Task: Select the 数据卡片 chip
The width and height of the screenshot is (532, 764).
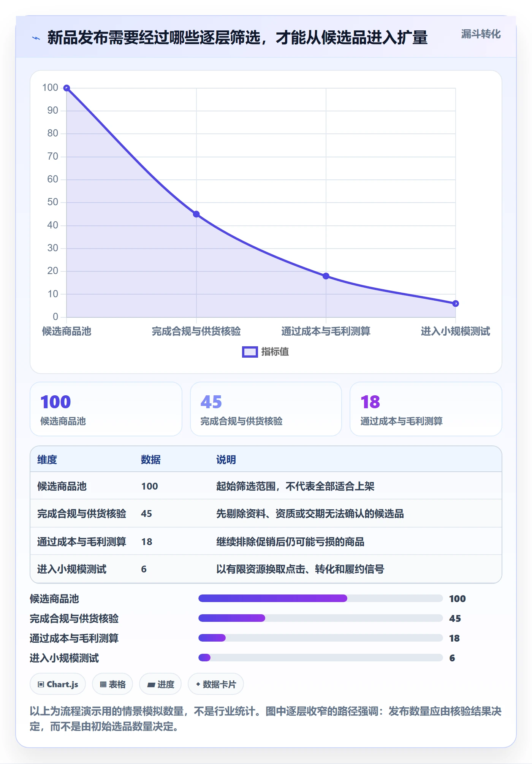Action: tap(216, 684)
